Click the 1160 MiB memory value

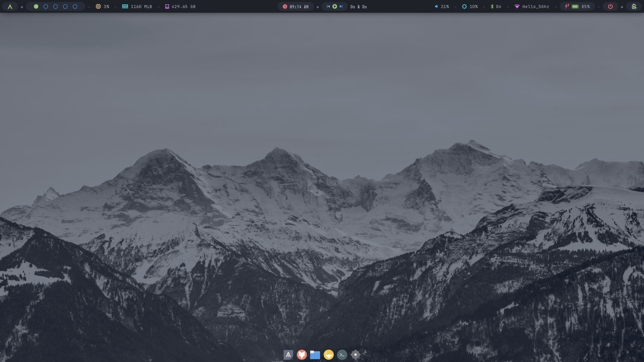(x=141, y=7)
